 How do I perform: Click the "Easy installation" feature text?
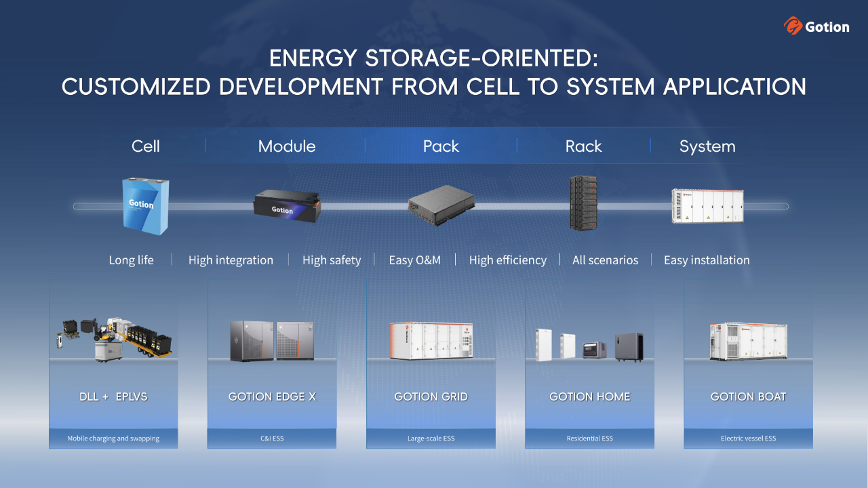(x=707, y=260)
